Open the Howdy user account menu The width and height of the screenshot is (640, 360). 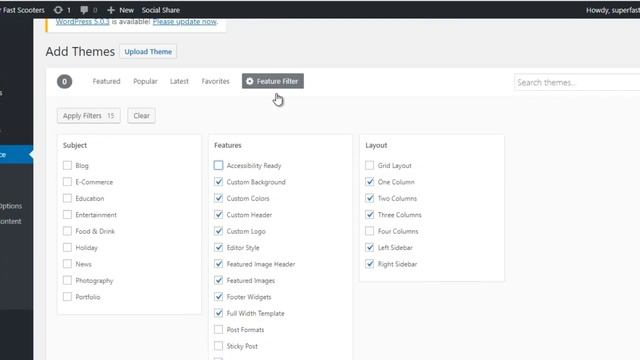click(x=613, y=10)
